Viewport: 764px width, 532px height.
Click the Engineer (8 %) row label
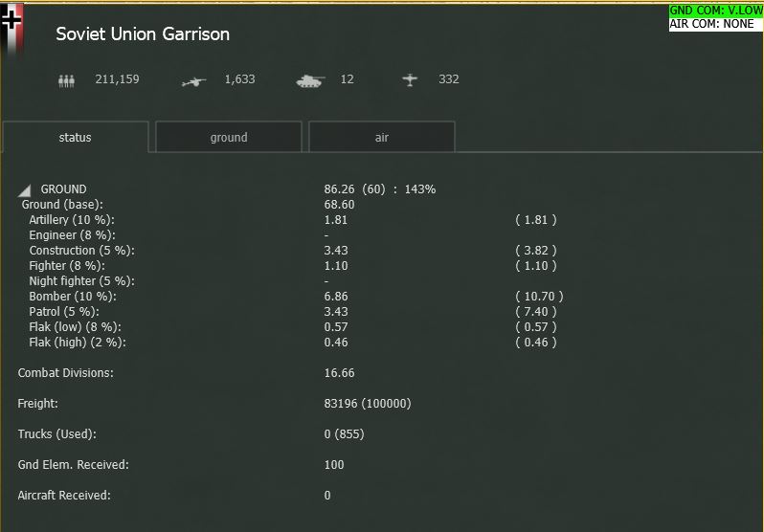72,235
